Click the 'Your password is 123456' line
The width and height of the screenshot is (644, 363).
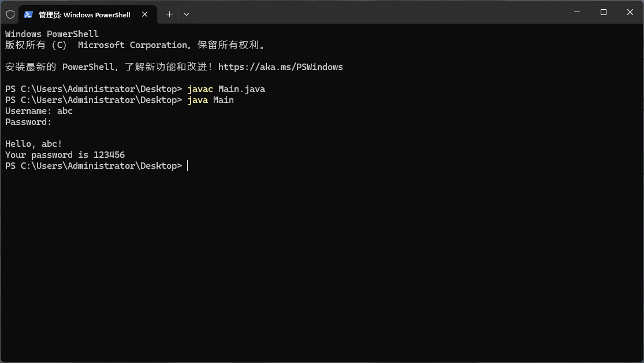65,155
